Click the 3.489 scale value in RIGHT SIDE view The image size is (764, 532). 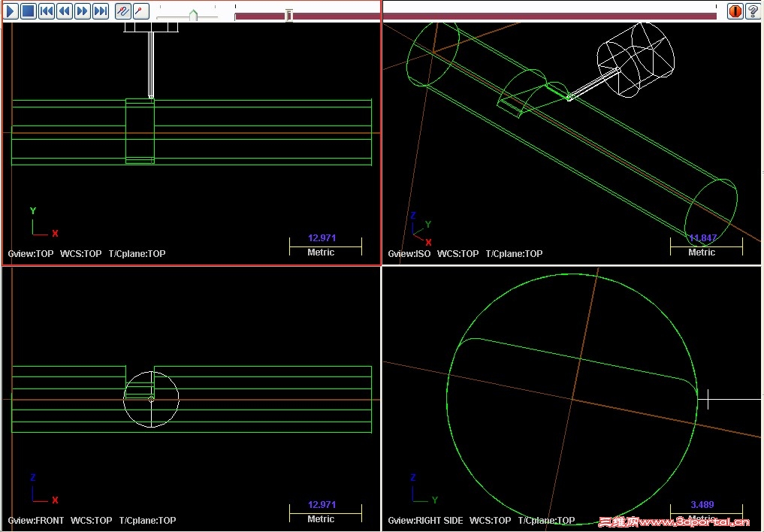point(702,505)
